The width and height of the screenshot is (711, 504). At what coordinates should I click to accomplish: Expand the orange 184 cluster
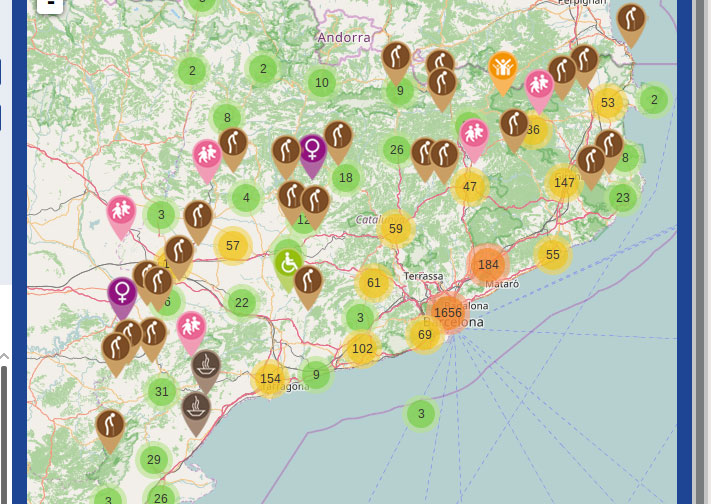pyautogui.click(x=488, y=265)
